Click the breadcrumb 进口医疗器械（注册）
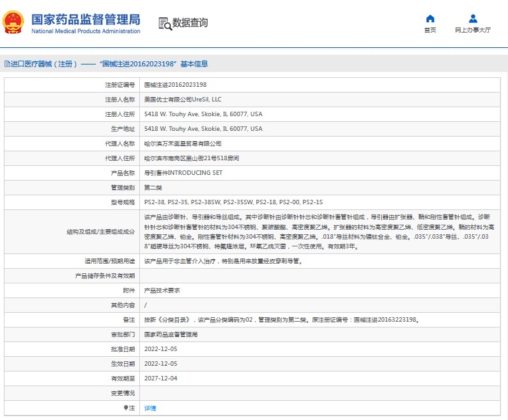This screenshot has width=508, height=420. [44, 64]
